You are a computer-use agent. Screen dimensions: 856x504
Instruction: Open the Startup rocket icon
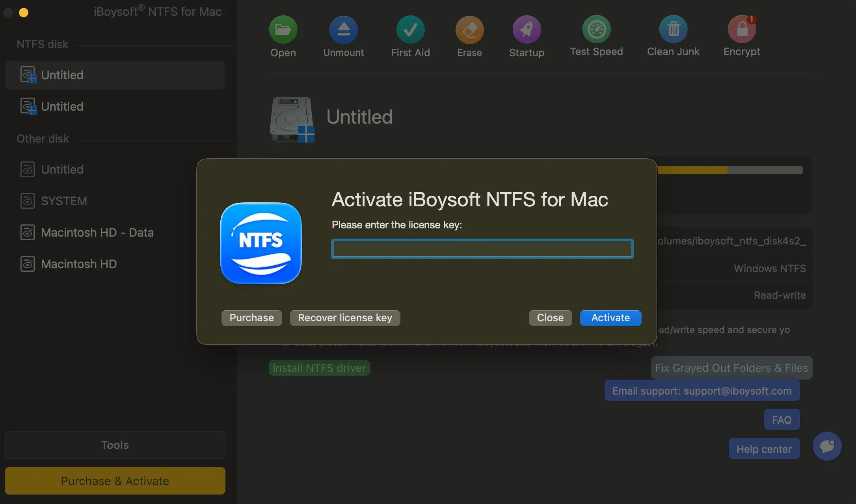[527, 30]
